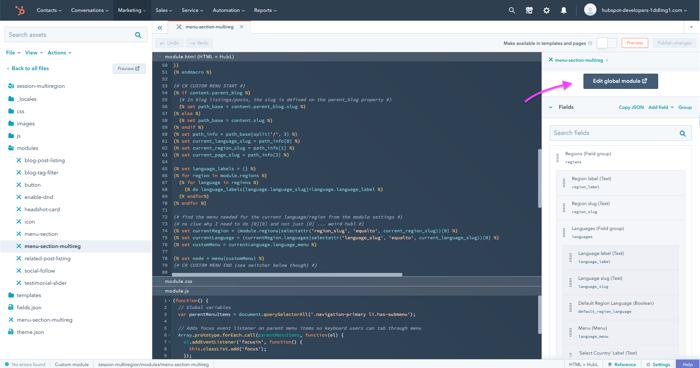
Task: Click the drag handle of Region slug field
Action: 564,208
